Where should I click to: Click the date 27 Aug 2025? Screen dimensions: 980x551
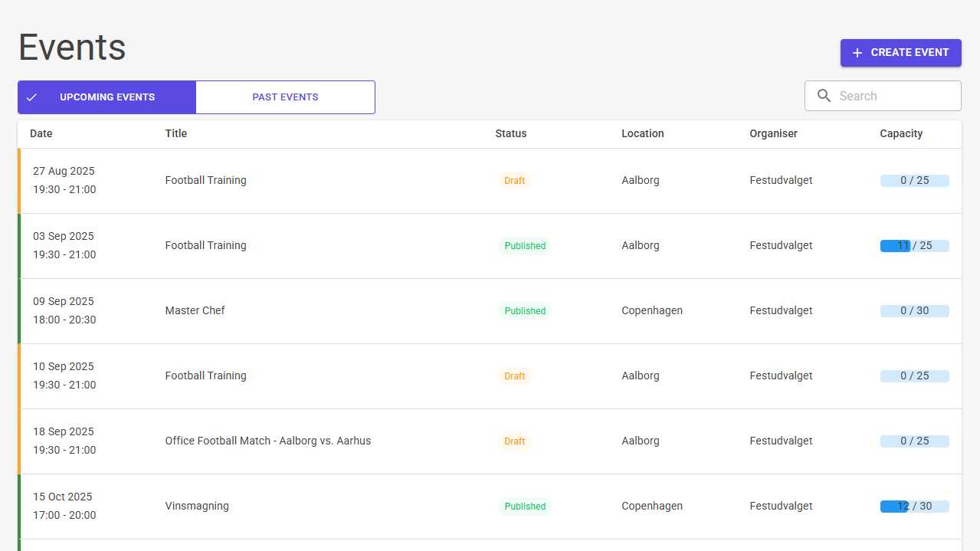coord(64,172)
